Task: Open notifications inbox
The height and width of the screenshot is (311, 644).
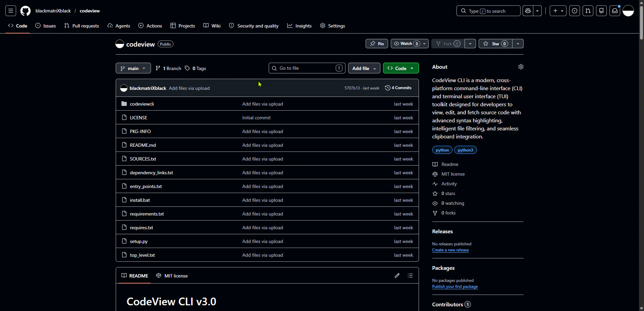Action: (615, 11)
